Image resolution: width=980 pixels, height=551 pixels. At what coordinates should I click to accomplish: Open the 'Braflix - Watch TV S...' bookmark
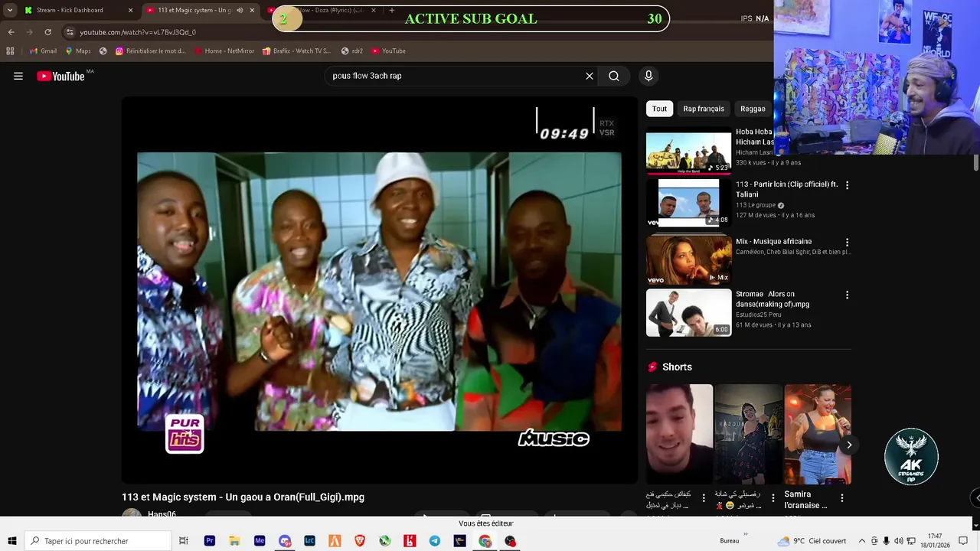296,51
